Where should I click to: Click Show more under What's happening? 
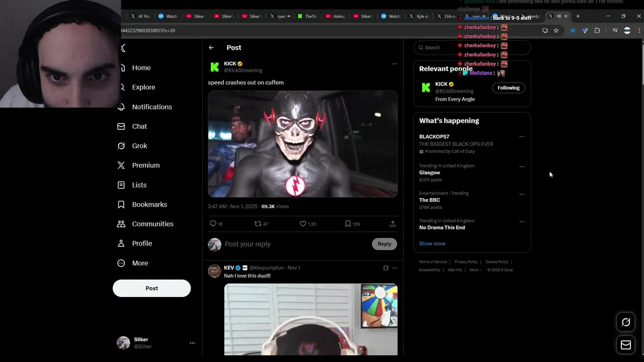coord(432,243)
